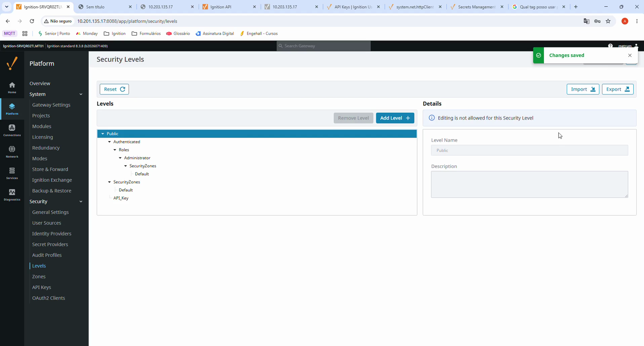Viewport: 644px width, 346px height.
Task: Open the Modules page
Action: [42, 126]
